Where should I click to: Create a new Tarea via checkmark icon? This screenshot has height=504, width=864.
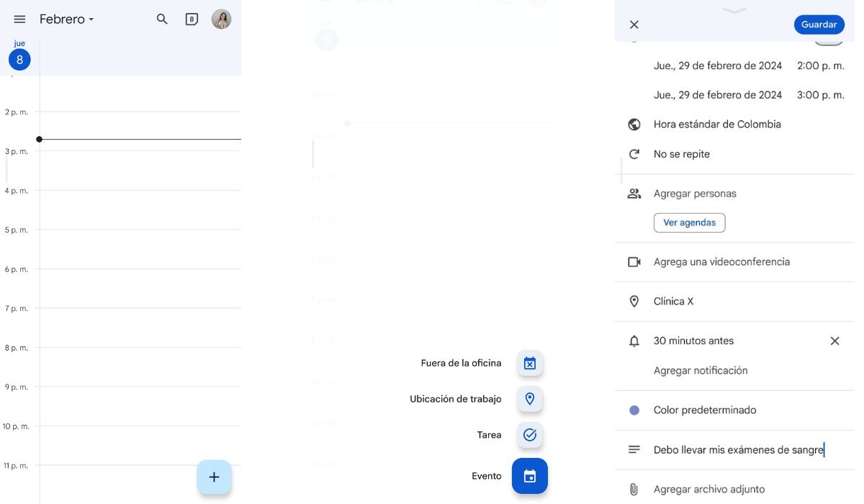click(530, 435)
